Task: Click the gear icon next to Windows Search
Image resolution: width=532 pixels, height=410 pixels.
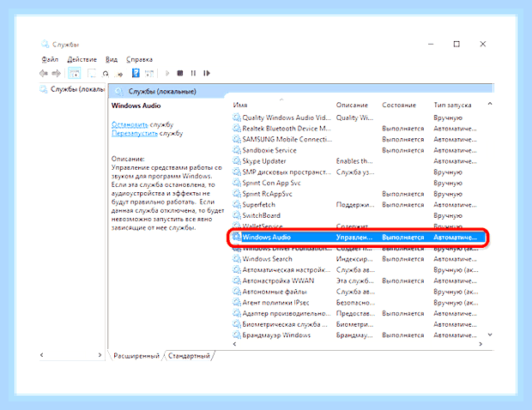Action: pos(237,259)
